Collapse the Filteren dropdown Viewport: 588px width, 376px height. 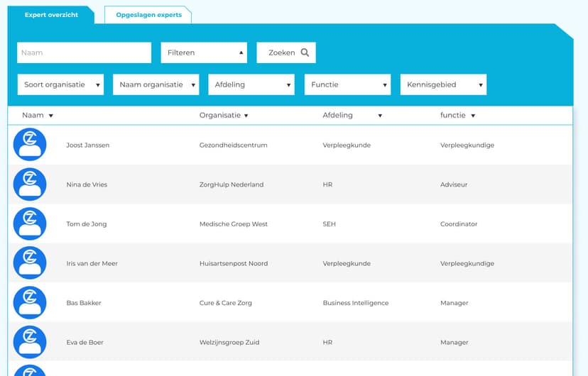(x=204, y=52)
